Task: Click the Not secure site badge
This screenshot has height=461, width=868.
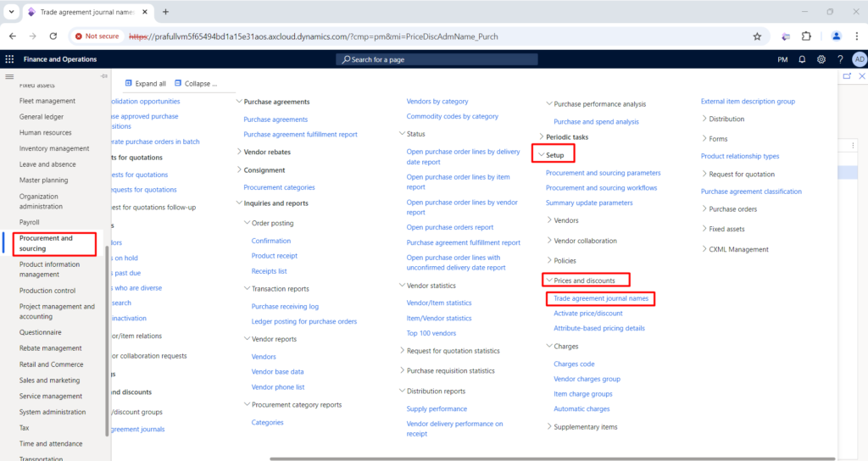Action: (x=97, y=36)
